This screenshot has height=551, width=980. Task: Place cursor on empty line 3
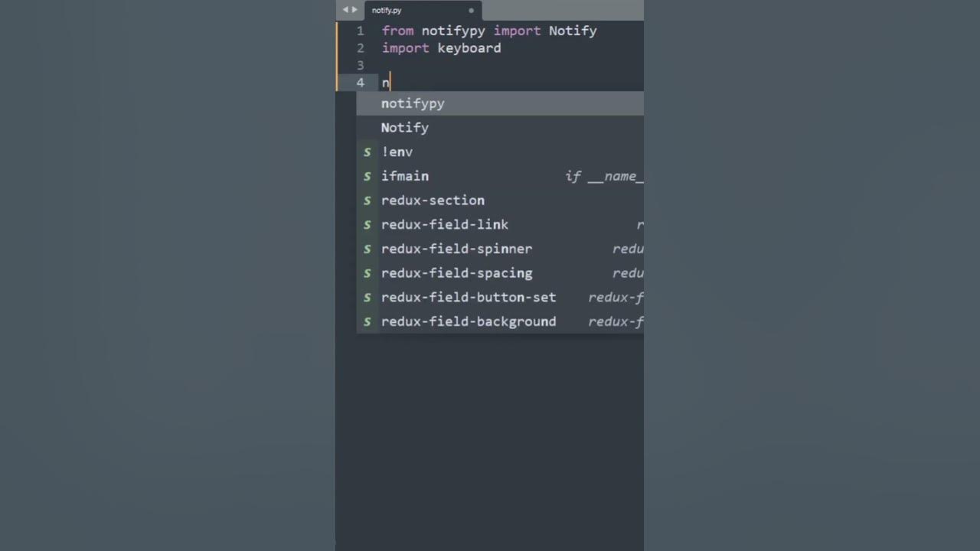coord(459,65)
